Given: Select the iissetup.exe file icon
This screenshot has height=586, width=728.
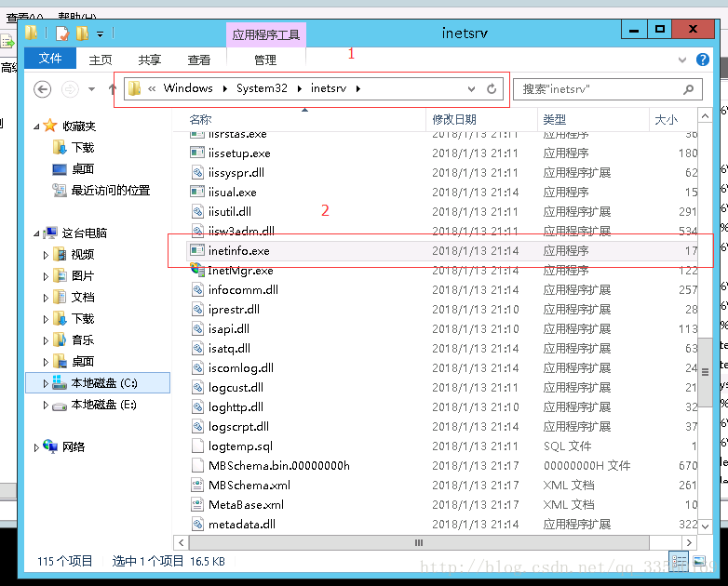Looking at the screenshot, I should [x=197, y=153].
